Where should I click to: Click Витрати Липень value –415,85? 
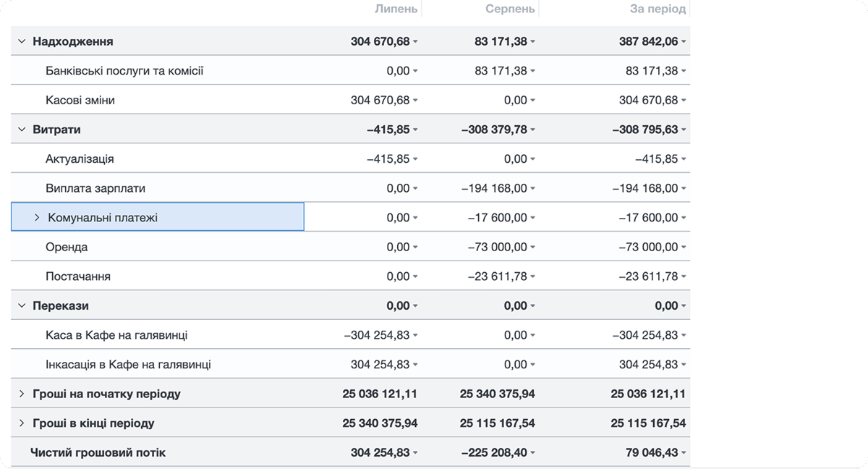pos(388,130)
